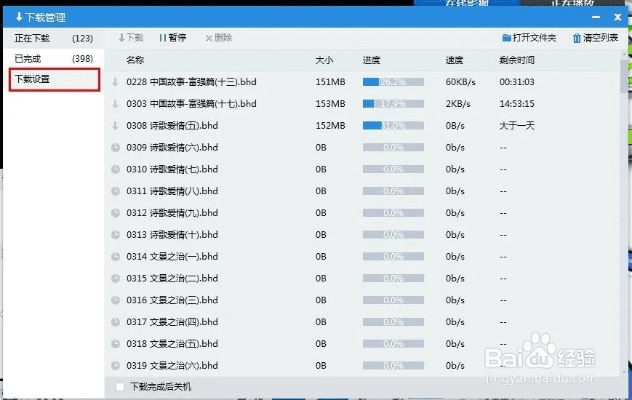Image resolution: width=632 pixels, height=400 pixels.
Task: Click the waiting clock icon for 0313 诗歌爱情(十)
Action: (116, 235)
